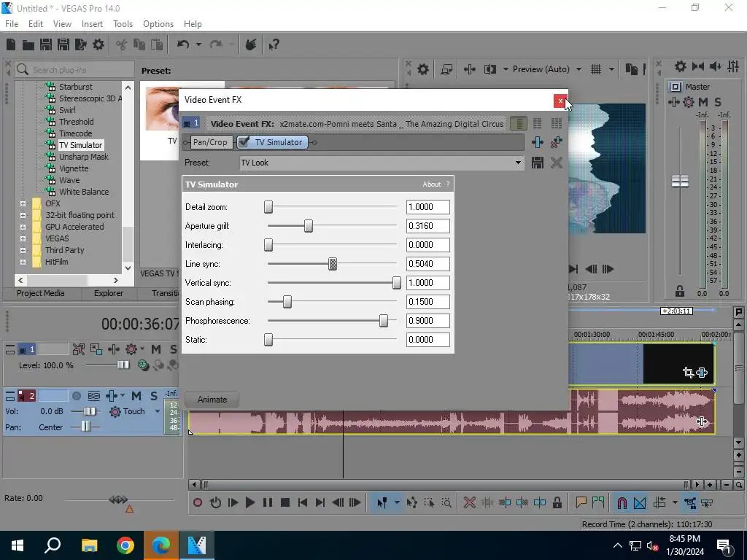The height and width of the screenshot is (560, 747).
Task: Open Video Preview settings gear
Action: pyautogui.click(x=422, y=69)
